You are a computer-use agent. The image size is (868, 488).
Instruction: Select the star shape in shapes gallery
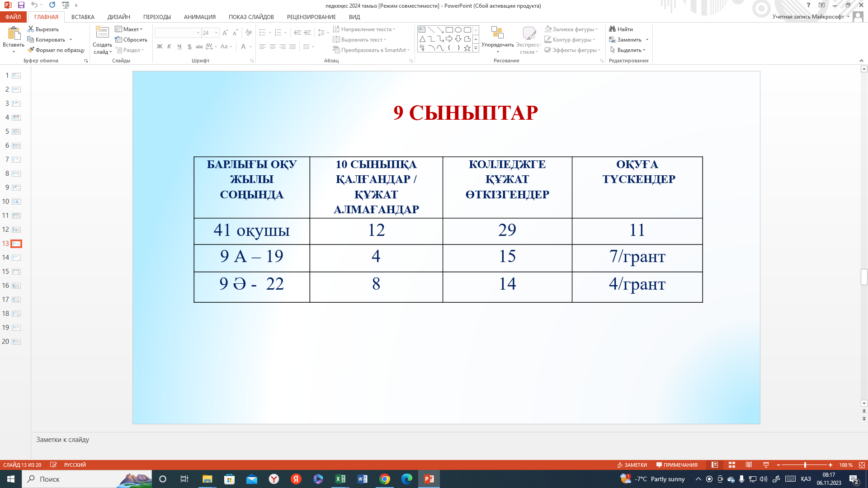[x=467, y=48]
